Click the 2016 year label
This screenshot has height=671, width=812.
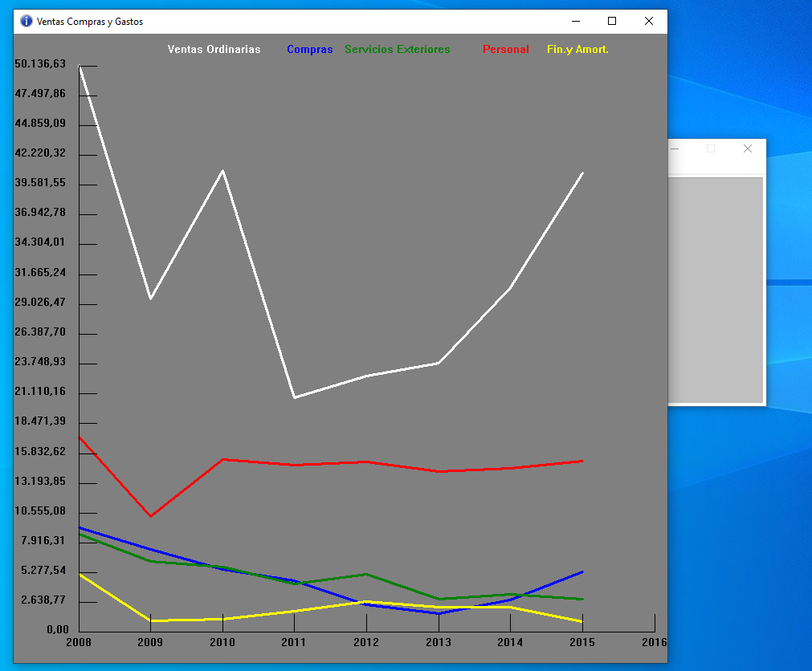point(655,643)
